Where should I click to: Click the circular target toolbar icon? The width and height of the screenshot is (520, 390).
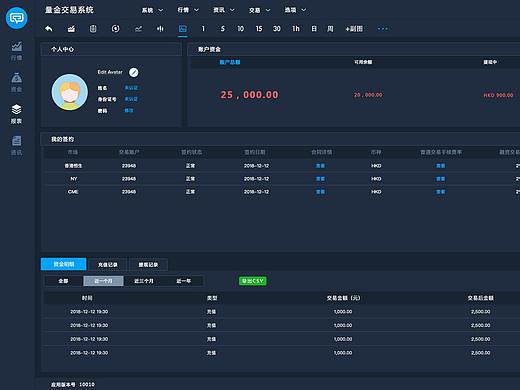[x=115, y=29]
